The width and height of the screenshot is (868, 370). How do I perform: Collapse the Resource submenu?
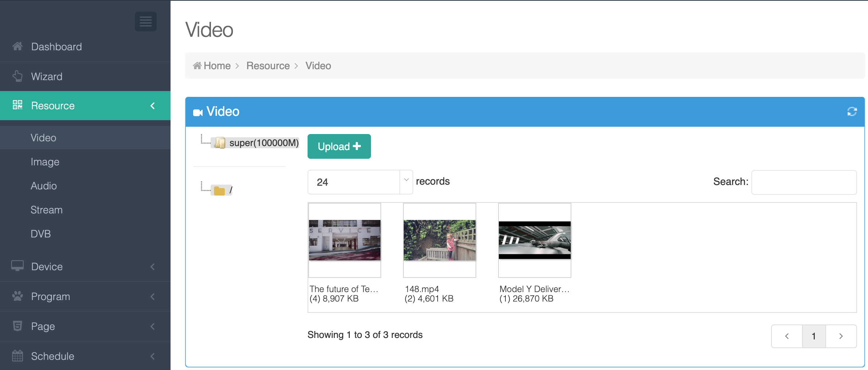tap(153, 106)
